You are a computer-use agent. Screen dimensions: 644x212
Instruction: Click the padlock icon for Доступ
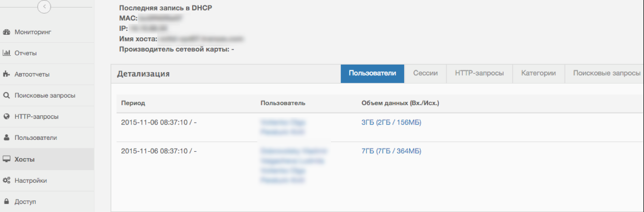7,202
